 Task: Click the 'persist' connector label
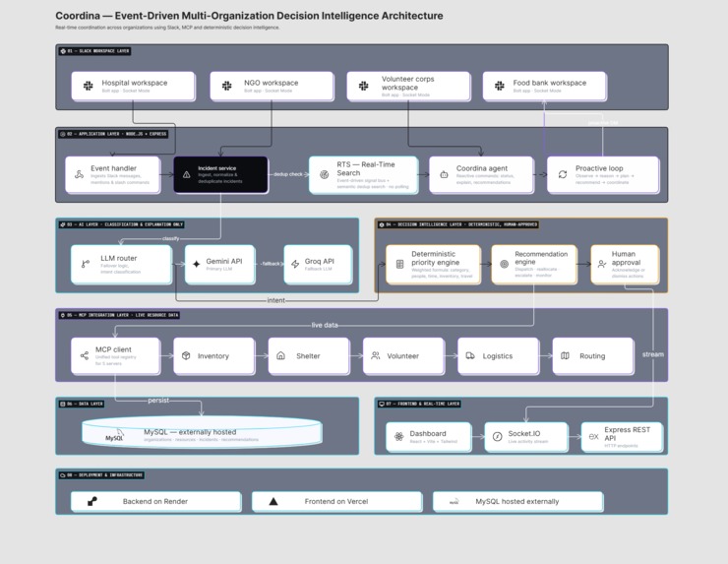coord(158,400)
